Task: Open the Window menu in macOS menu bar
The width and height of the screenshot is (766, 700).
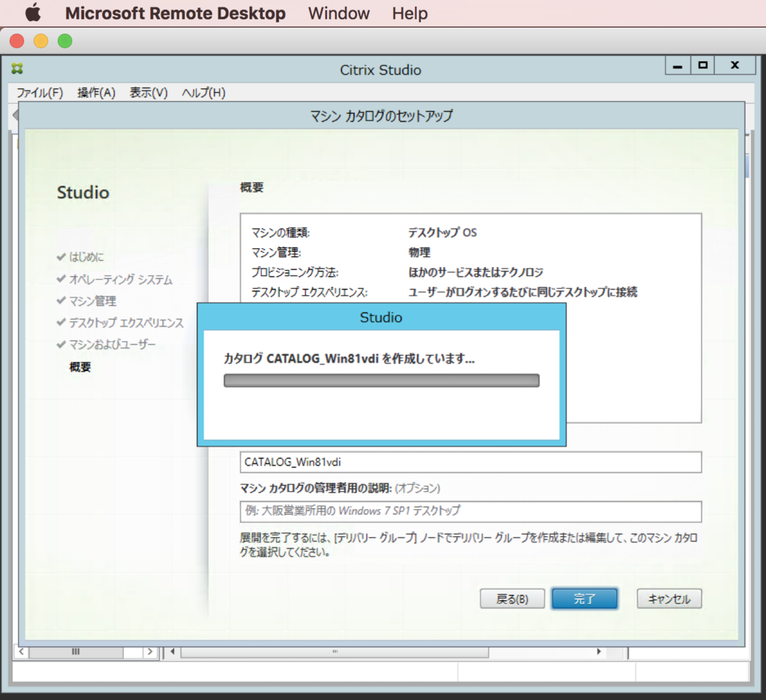Action: tap(339, 13)
